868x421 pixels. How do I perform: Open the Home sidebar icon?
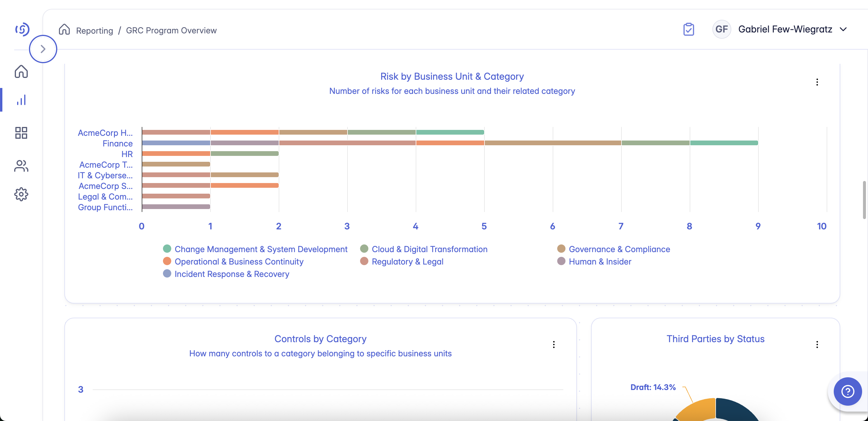click(21, 71)
